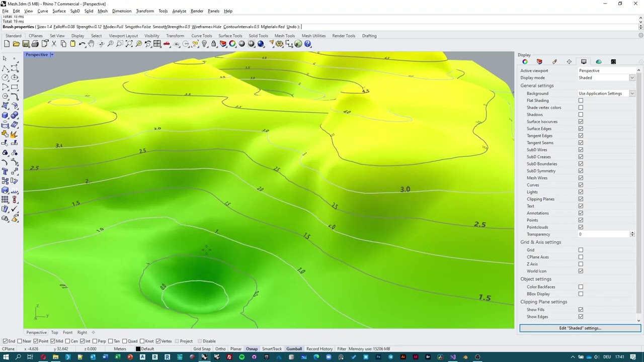Viewport: 644px width, 362px height.
Task: Select the Pan view hand tool
Action: [91, 44]
